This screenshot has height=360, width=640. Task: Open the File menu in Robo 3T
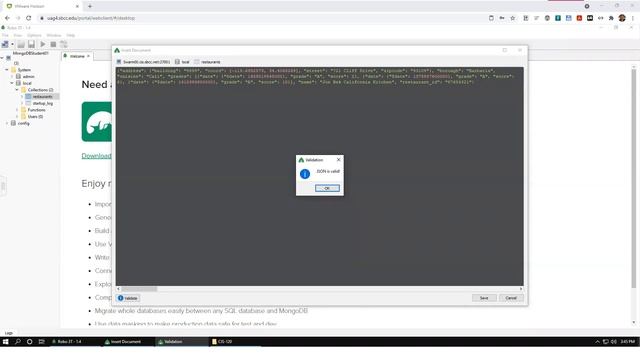[5, 36]
